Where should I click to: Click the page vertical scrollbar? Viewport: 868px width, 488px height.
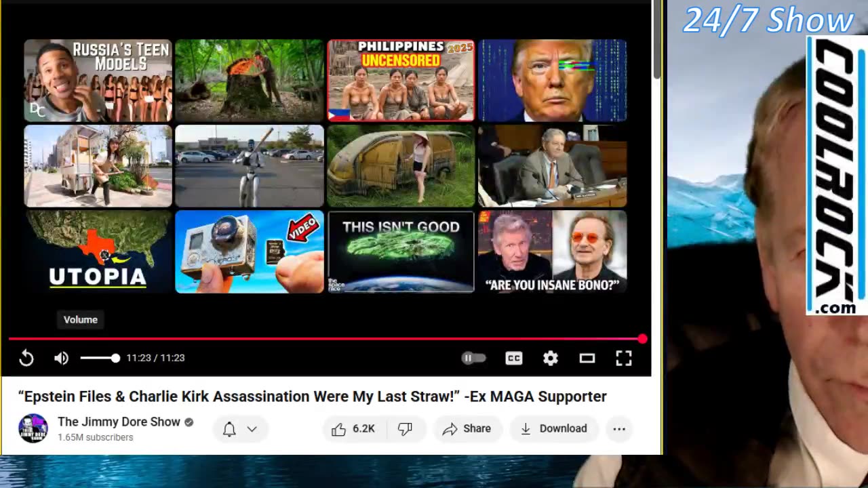pyautogui.click(x=656, y=41)
